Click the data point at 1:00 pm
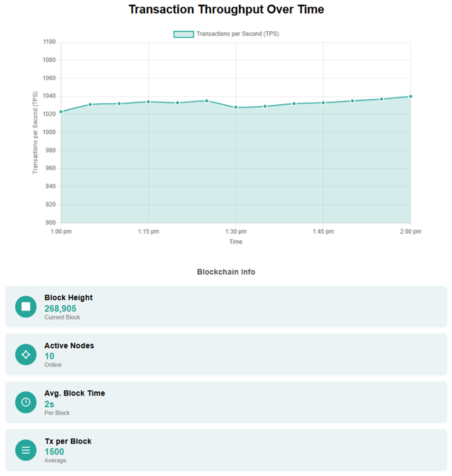Screen dimensions: 452x476 click(61, 112)
